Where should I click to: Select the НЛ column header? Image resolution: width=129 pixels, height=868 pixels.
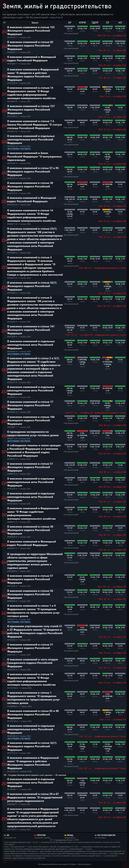(120, 23)
